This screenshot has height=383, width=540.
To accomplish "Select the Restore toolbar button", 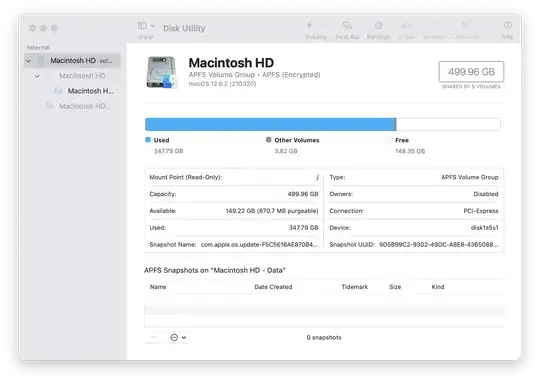I will pyautogui.click(x=433, y=25).
